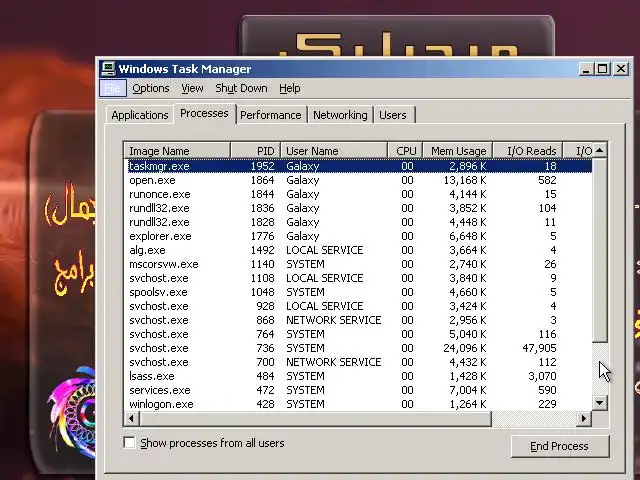Sort by Image Name column header
This screenshot has height=480, width=640.
coord(177,151)
